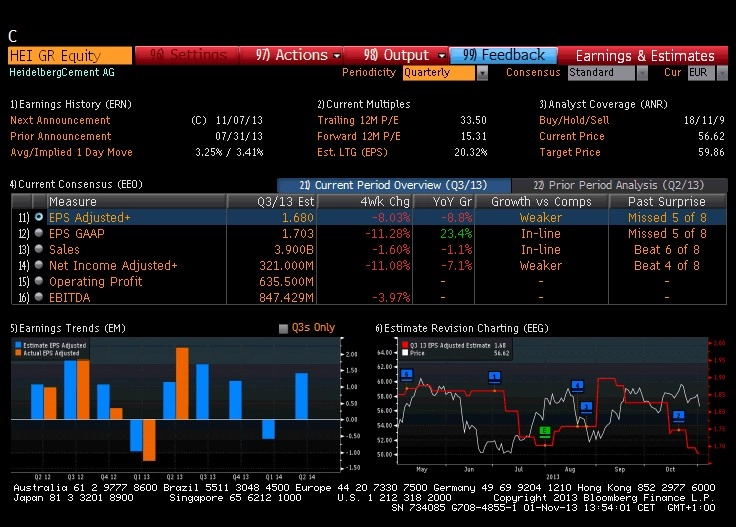This screenshot has width=736, height=527.
Task: Click blue marker 2 near October
Action: (678, 415)
